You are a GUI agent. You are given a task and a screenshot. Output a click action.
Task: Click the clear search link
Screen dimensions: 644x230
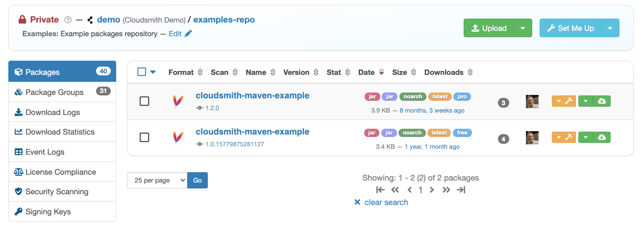[381, 202]
